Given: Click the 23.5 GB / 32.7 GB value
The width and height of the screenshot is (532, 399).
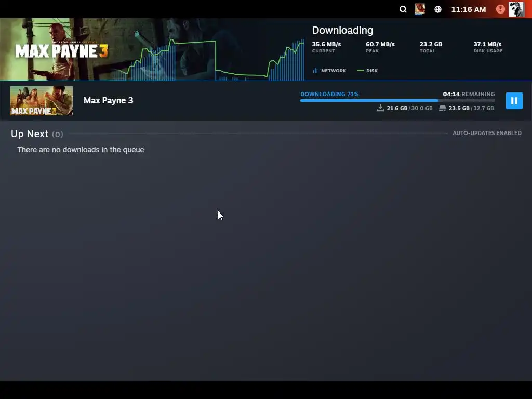Looking at the screenshot, I should click(x=471, y=108).
